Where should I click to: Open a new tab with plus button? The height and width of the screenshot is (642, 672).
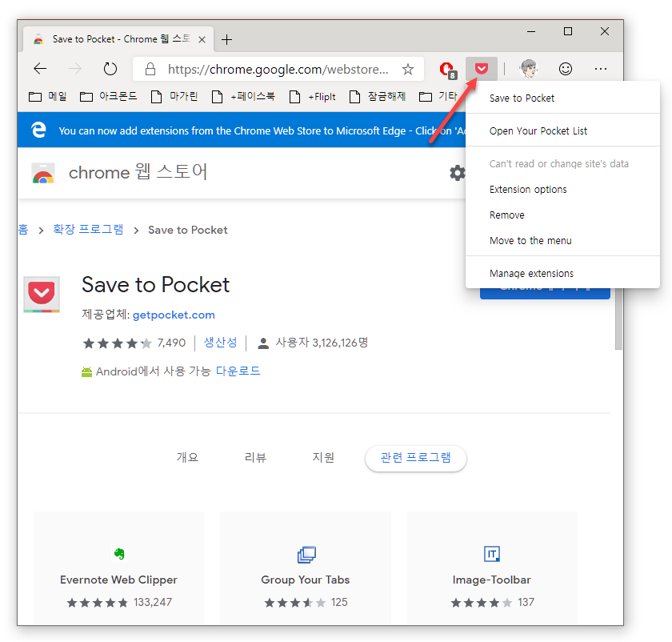226,39
